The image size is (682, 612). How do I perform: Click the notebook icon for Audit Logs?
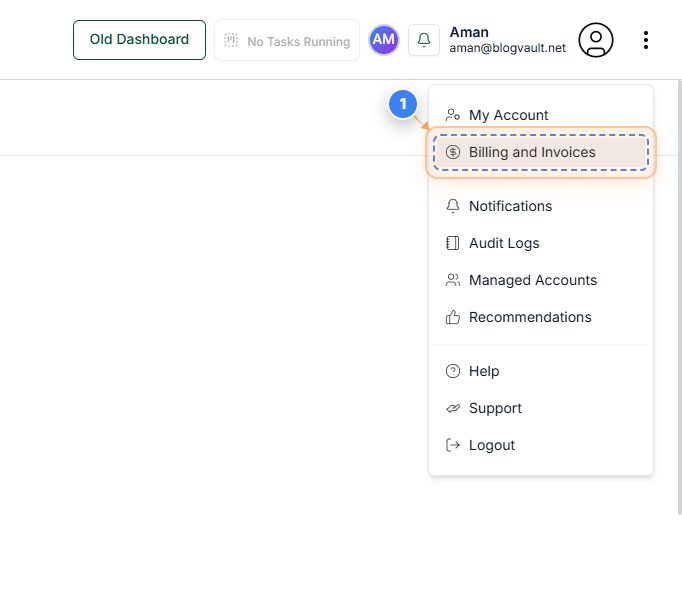[x=453, y=243]
